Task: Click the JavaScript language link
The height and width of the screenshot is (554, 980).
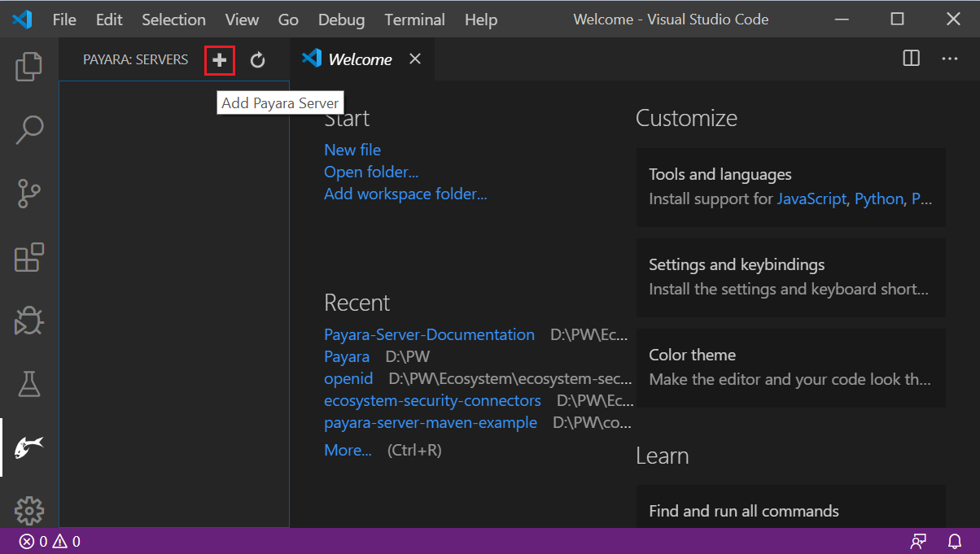Action: 812,198
